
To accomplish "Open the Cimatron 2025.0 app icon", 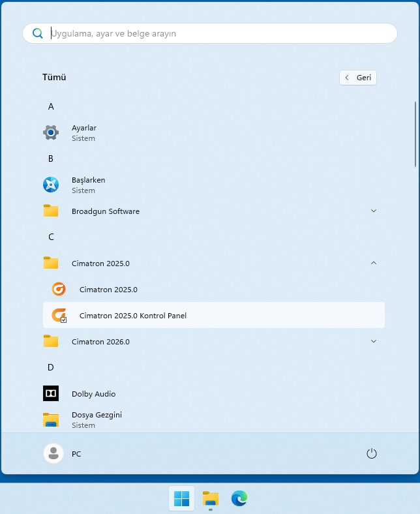I will pos(59,289).
